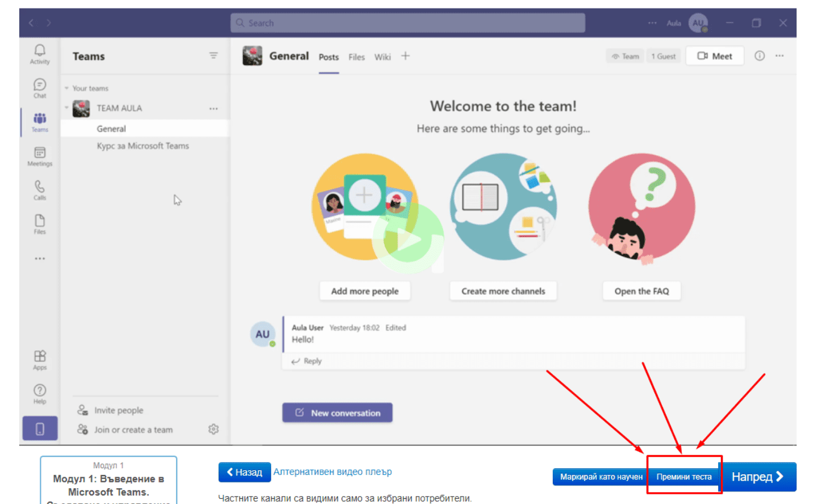Show more apps ellipsis in sidebar
834x504 pixels.
(x=40, y=259)
